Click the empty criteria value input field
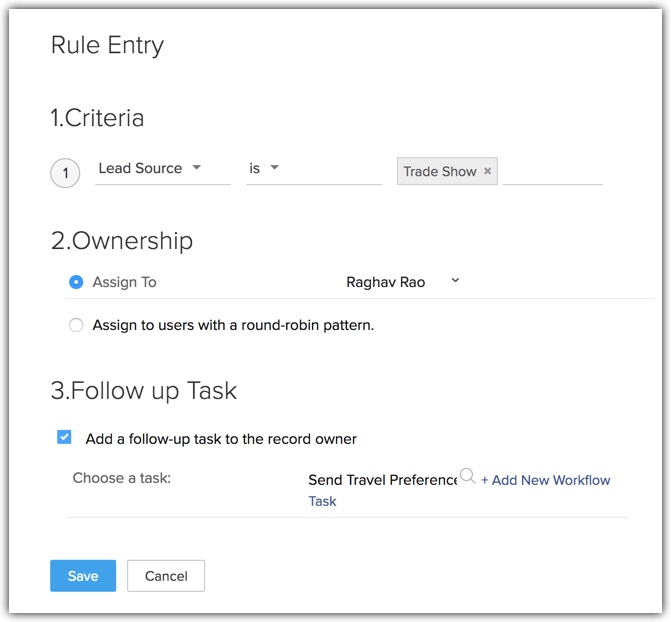Image resolution: width=671 pixels, height=622 pixels. (x=552, y=172)
